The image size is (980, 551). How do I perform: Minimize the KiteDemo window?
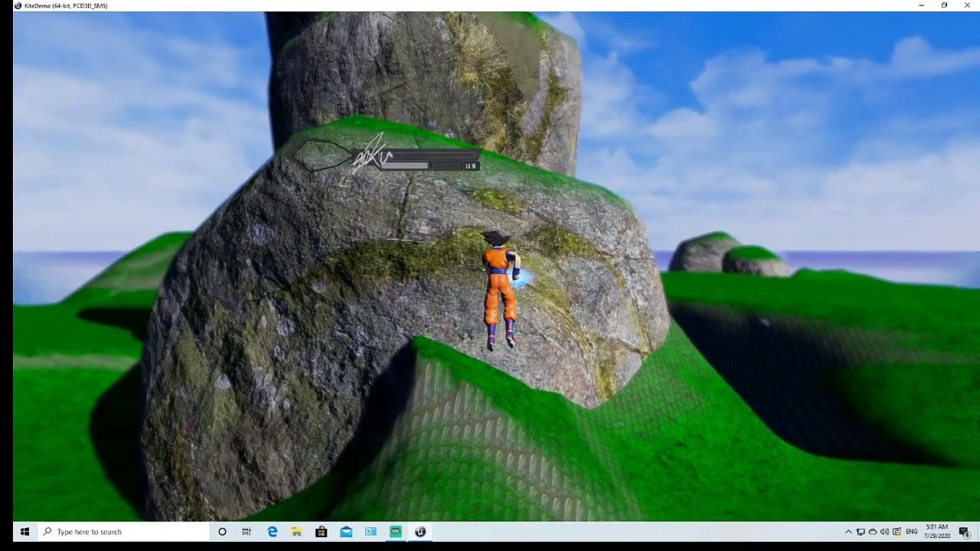click(x=921, y=5)
